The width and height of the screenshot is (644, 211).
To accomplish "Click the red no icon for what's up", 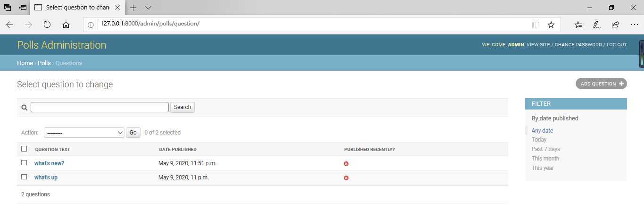I will click(346, 178).
